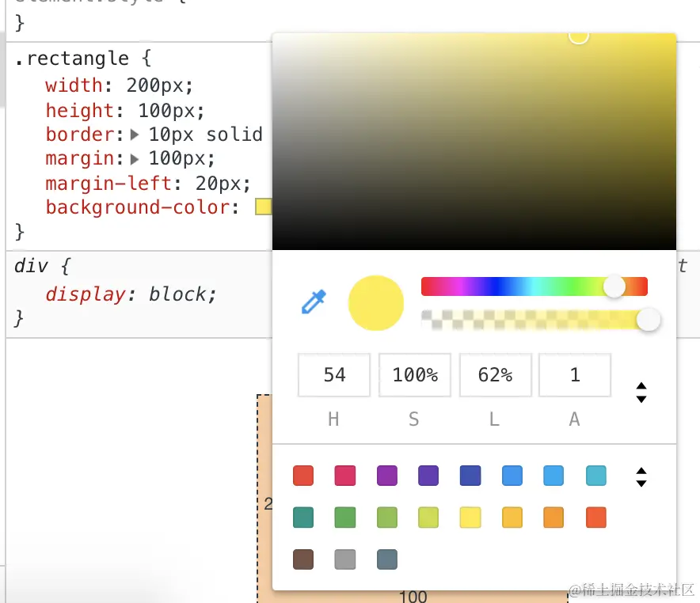Switch the palette using swatch section arrows

[641, 477]
